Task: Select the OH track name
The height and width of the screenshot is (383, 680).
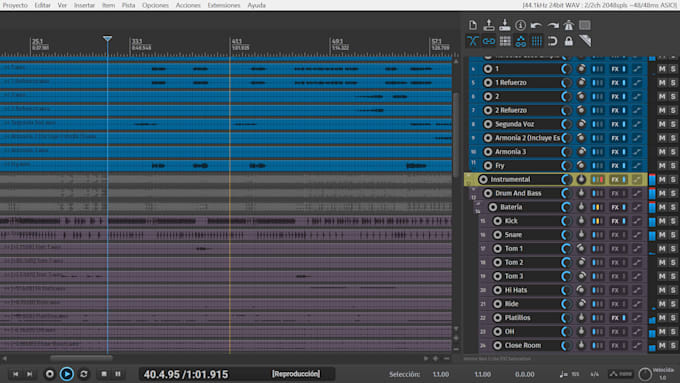Action: pyautogui.click(x=510, y=332)
